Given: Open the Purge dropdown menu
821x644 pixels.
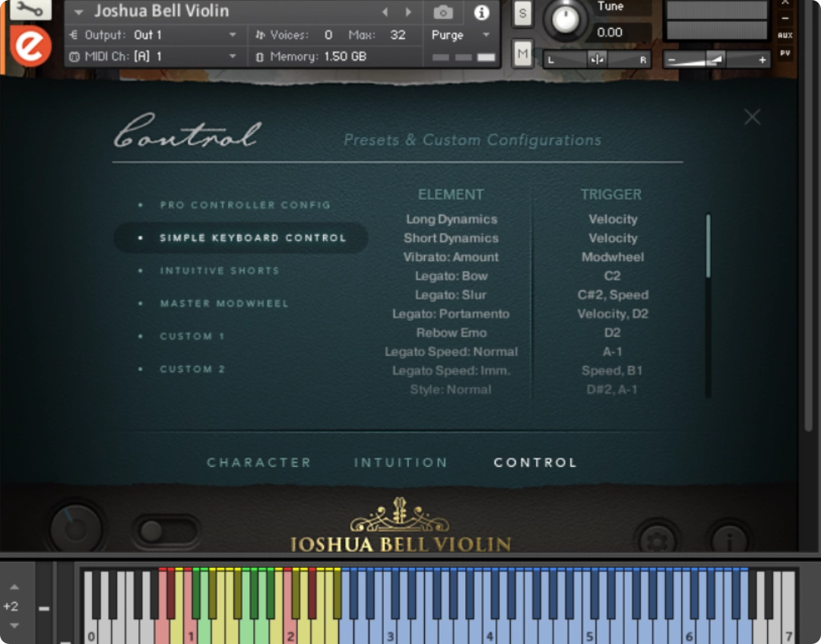Looking at the screenshot, I should point(460,35).
